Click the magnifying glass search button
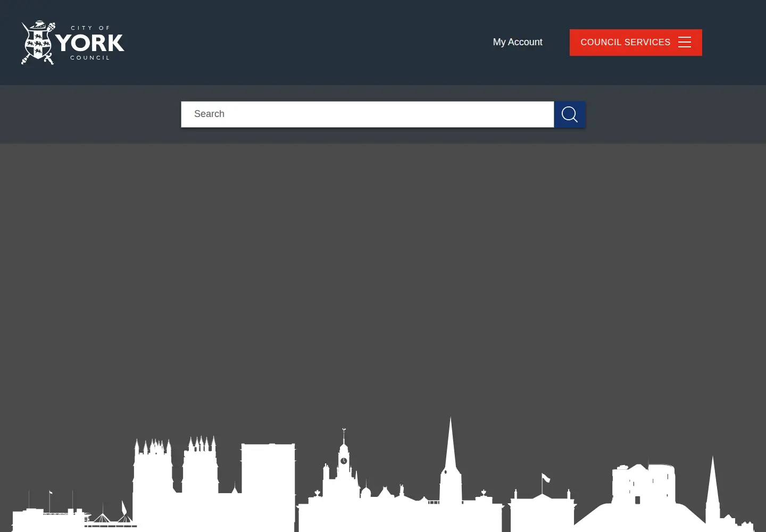 [570, 114]
